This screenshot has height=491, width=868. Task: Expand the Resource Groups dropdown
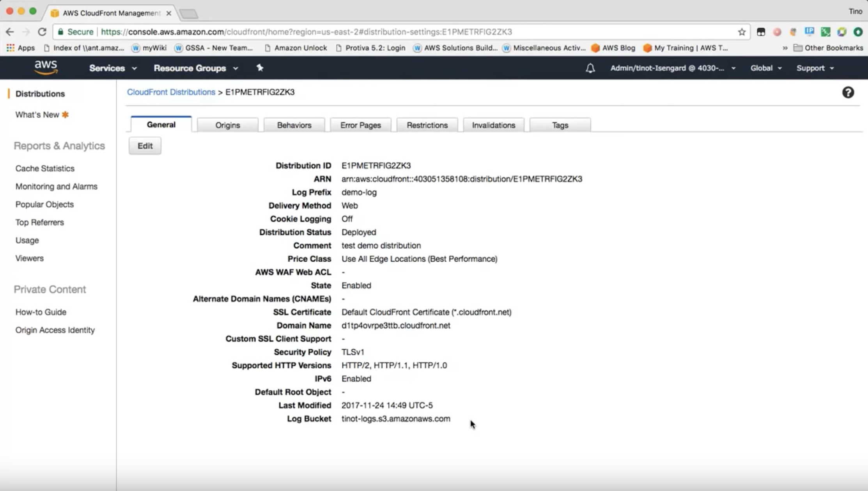pos(195,68)
